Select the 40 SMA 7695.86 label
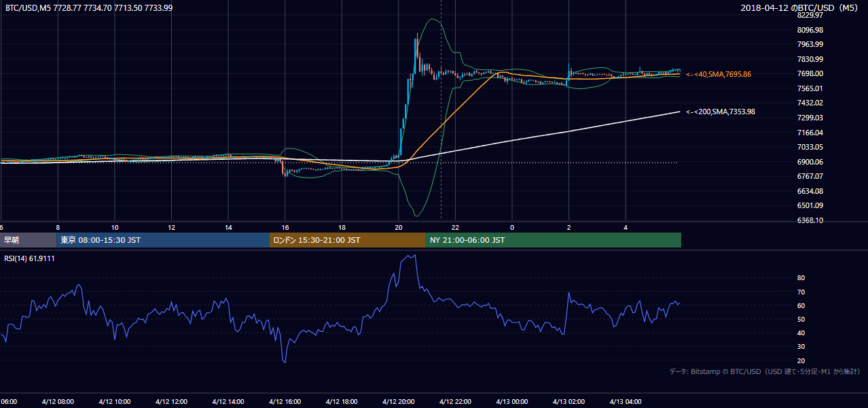Image resolution: width=868 pixels, height=408 pixels. coord(719,74)
